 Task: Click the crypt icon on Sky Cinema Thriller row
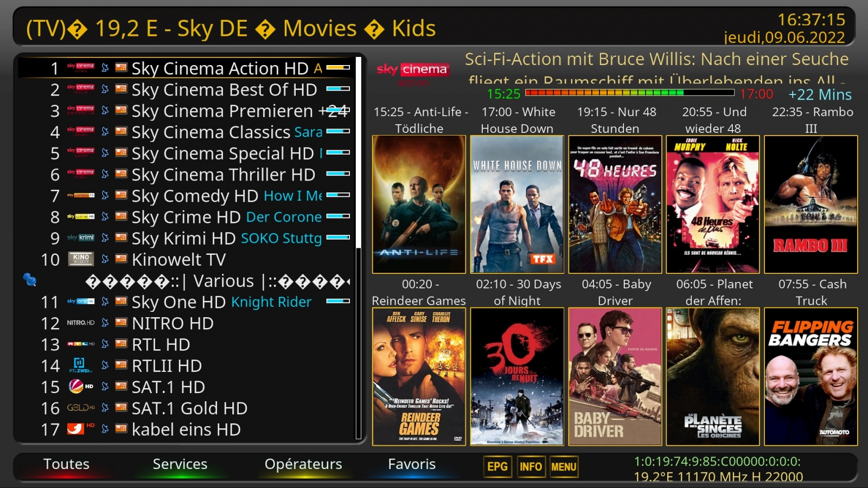122,174
